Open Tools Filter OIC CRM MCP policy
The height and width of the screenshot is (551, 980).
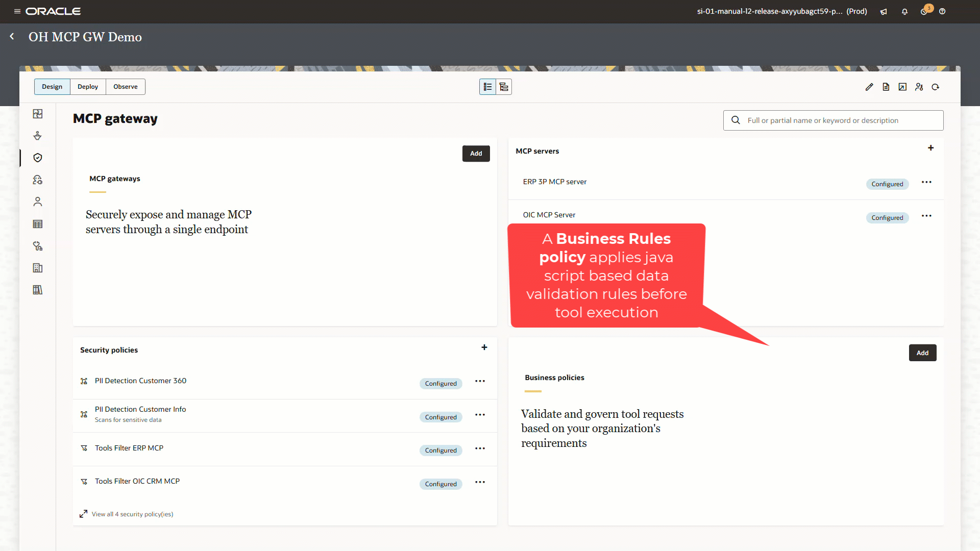pyautogui.click(x=137, y=481)
